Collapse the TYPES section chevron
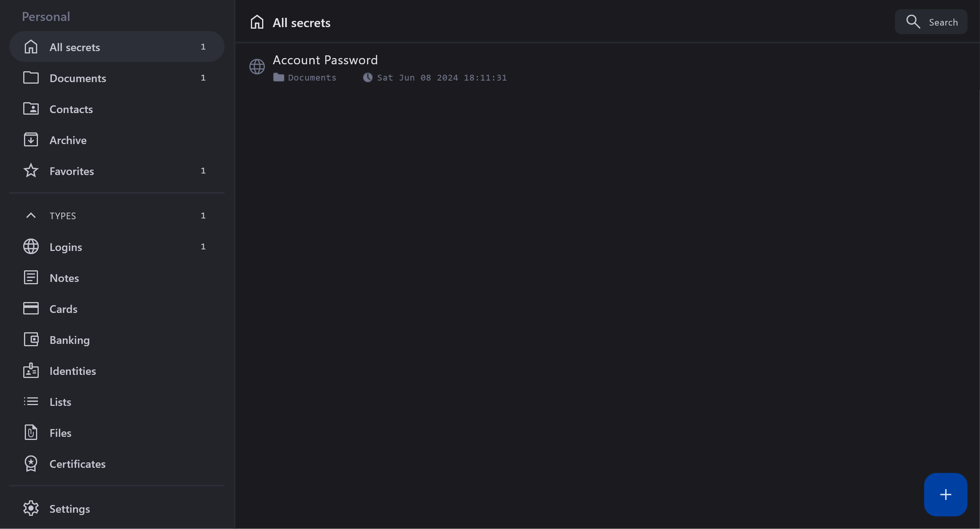The image size is (980, 529). pos(31,215)
